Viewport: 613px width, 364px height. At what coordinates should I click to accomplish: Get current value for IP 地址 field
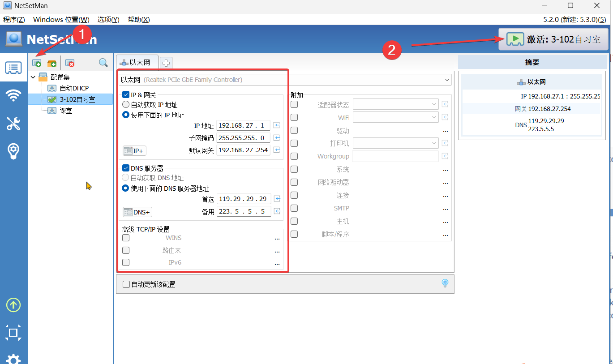click(277, 125)
